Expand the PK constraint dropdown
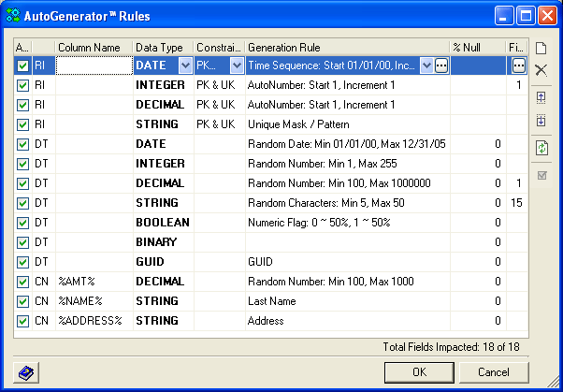This screenshot has height=392, width=563. (x=237, y=65)
